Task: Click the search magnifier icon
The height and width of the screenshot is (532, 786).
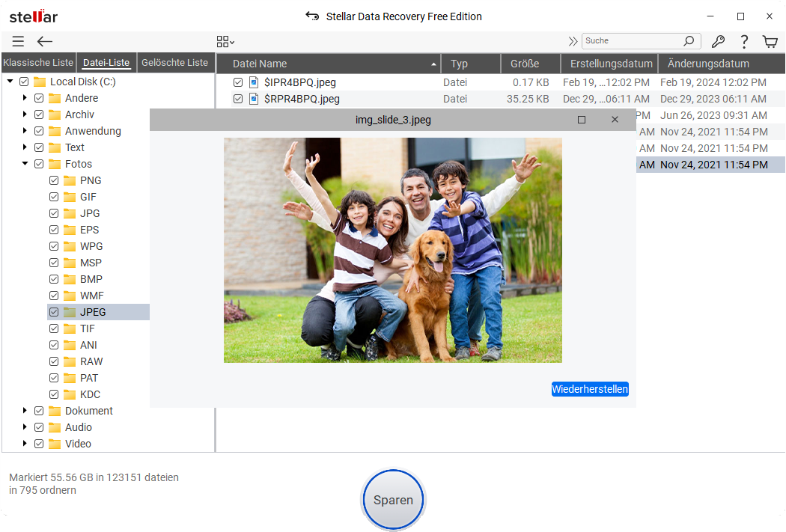Action: tap(689, 41)
